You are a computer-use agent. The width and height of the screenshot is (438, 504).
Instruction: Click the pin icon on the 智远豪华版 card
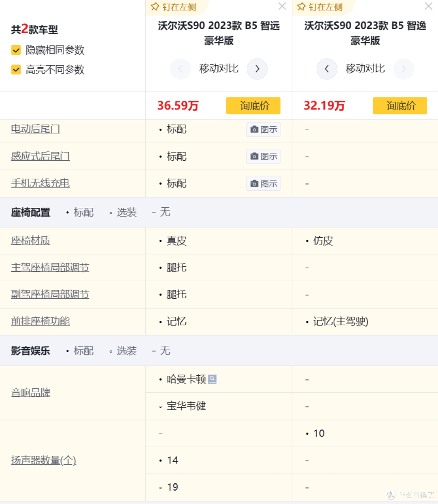point(155,7)
